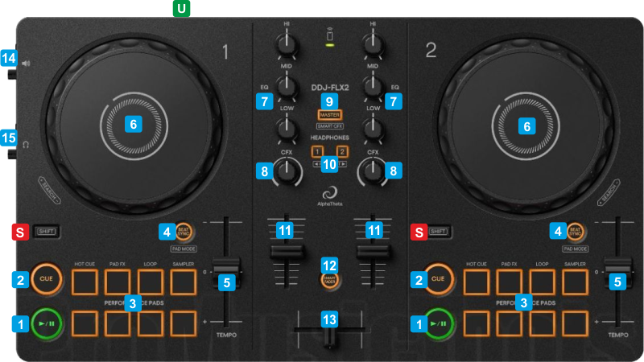Tap first performance pad under HOT CUE, deck 1

pyautogui.click(x=84, y=282)
